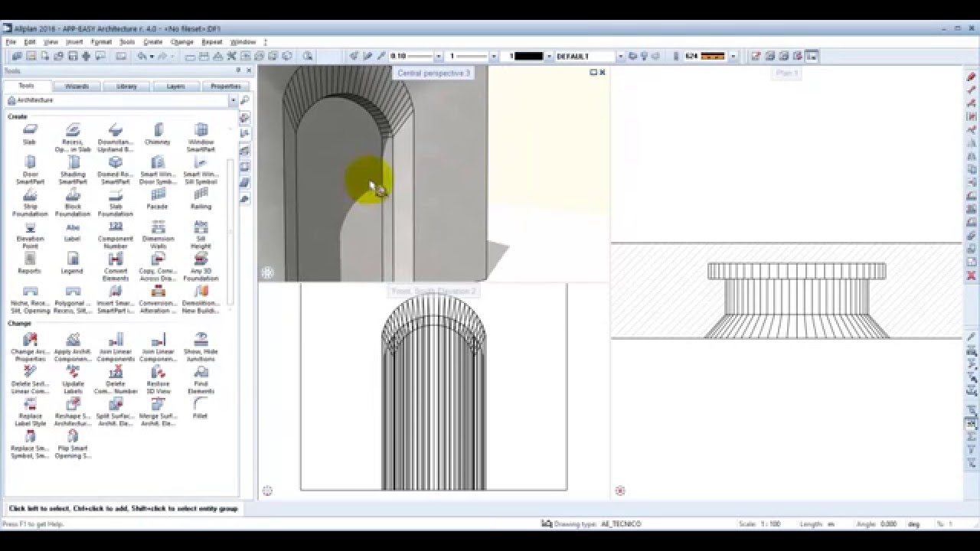The width and height of the screenshot is (980, 551).
Task: Switch to the Properties tab
Action: point(225,86)
